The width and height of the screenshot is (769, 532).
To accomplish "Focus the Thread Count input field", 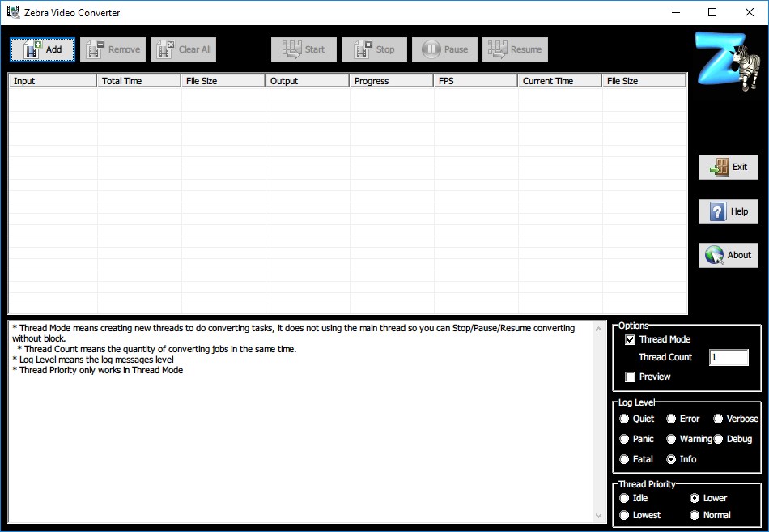I will coord(729,357).
